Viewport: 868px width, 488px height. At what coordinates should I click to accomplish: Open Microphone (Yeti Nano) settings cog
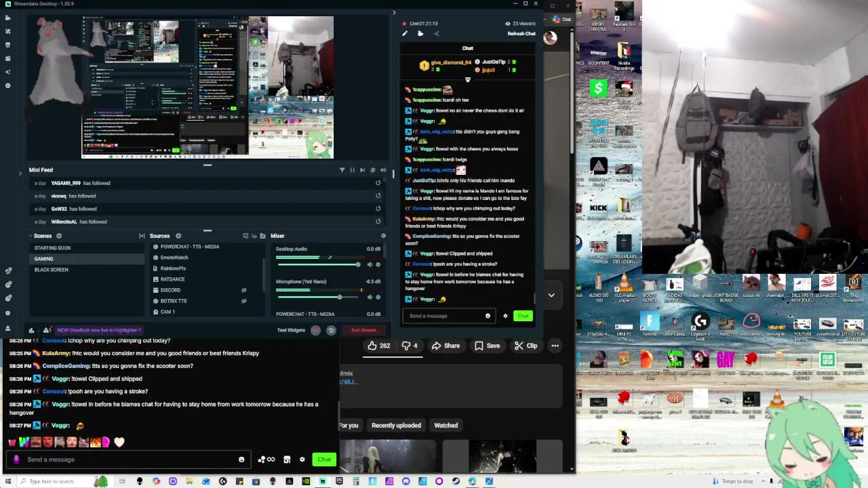pos(378,297)
